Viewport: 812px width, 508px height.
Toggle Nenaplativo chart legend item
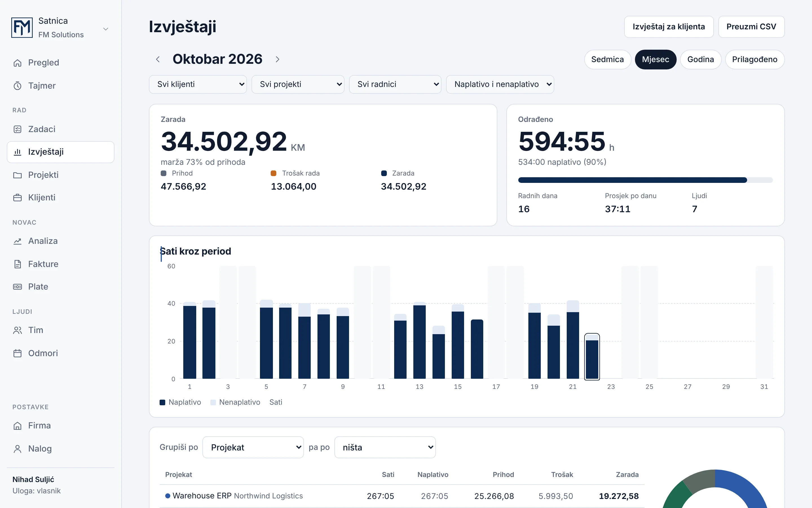(x=235, y=402)
